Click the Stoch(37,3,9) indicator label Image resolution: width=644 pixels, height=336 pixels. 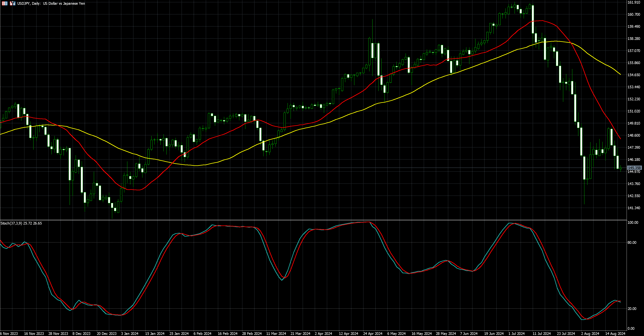click(11, 223)
